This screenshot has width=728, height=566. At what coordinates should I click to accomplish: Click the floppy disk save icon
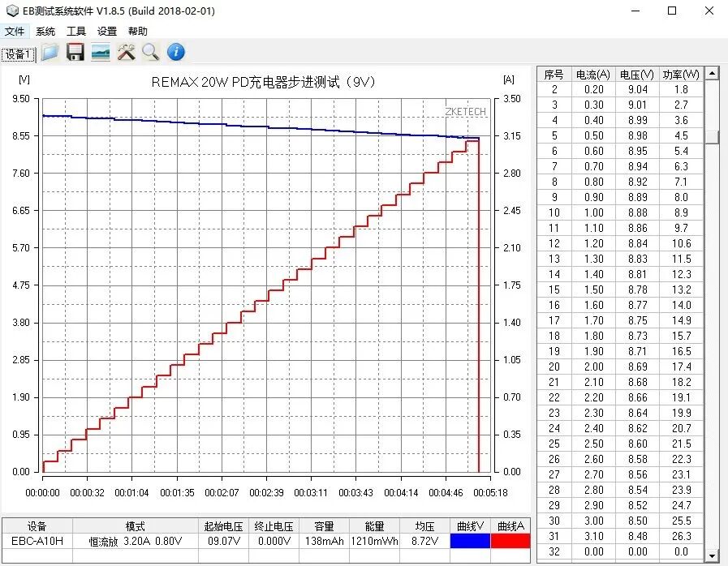click(x=75, y=52)
